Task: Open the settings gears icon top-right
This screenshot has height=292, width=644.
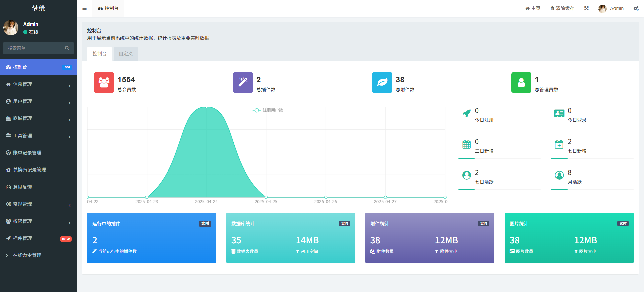Action: pyautogui.click(x=636, y=8)
